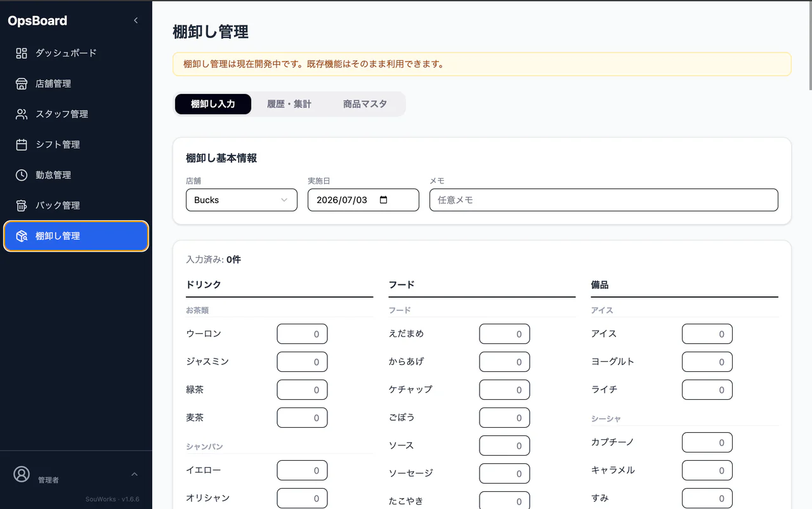Click the 実施日 date field
The width and height of the screenshot is (812, 509).
pyautogui.click(x=363, y=200)
